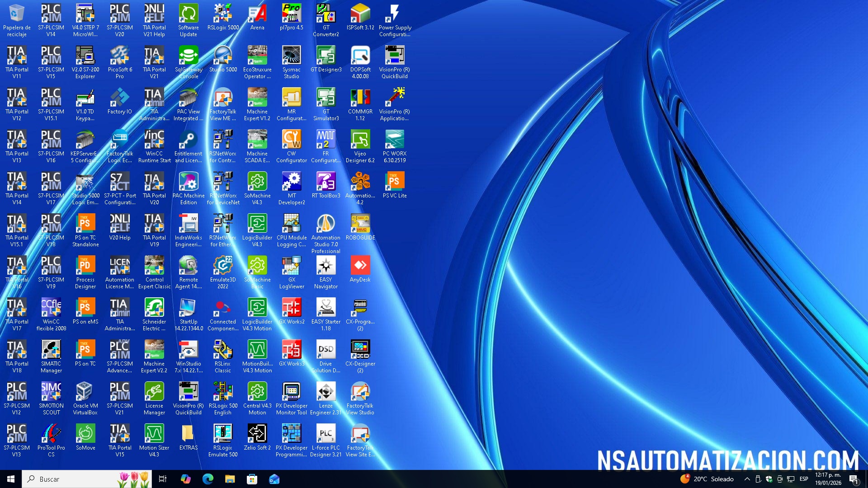Launch Microsoft Edge from the taskbar
This screenshot has height=488, width=868.
click(x=208, y=479)
